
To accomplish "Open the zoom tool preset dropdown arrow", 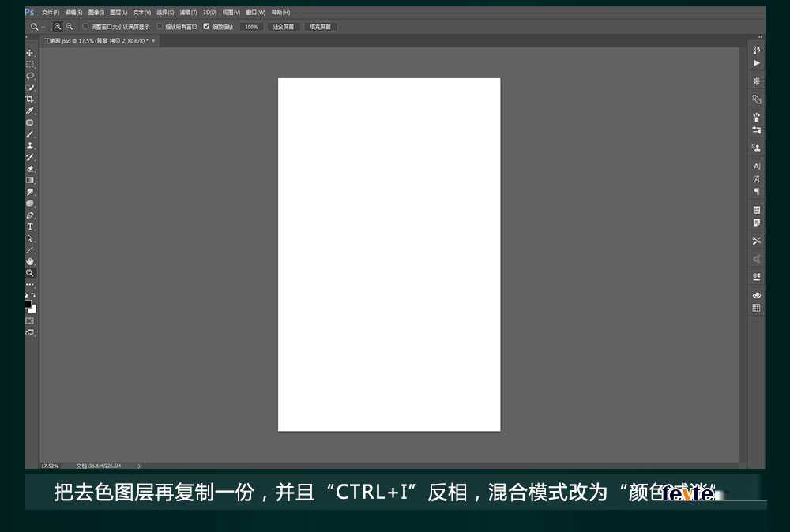I will click(x=43, y=26).
